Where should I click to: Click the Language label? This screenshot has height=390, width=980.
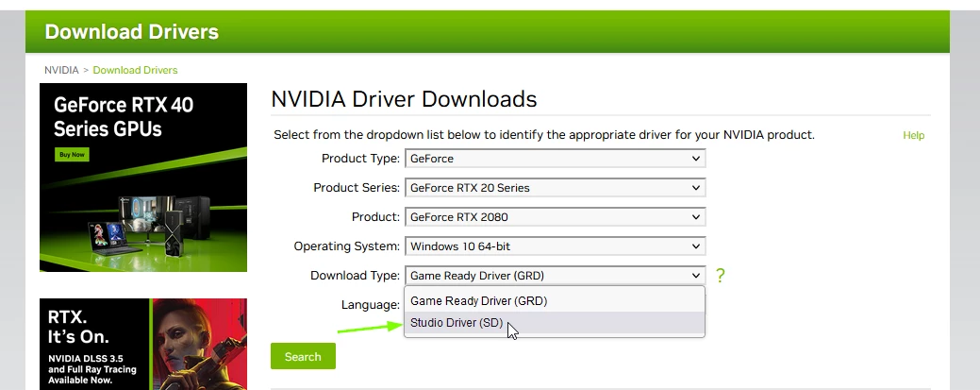coord(370,305)
